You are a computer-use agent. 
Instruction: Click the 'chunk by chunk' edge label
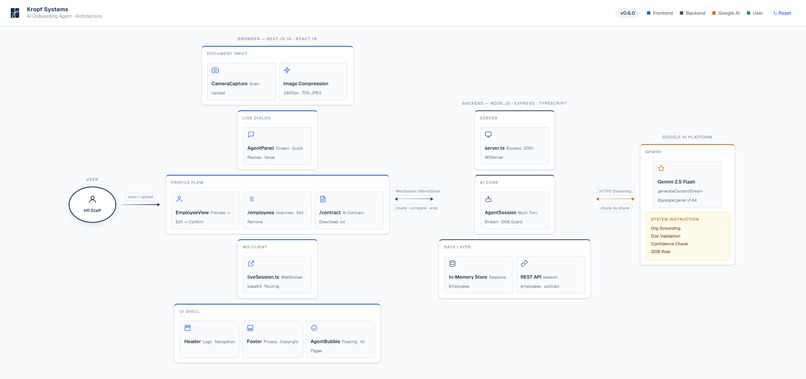click(x=615, y=208)
